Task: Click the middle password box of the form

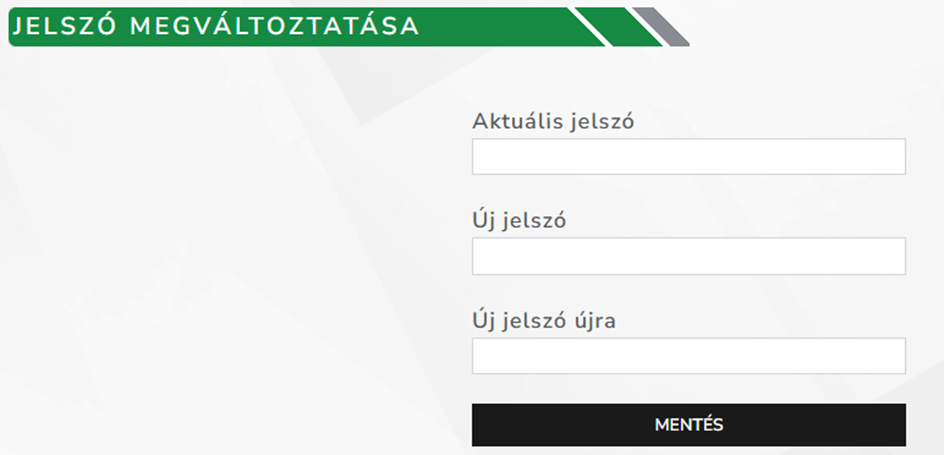Action: click(688, 256)
